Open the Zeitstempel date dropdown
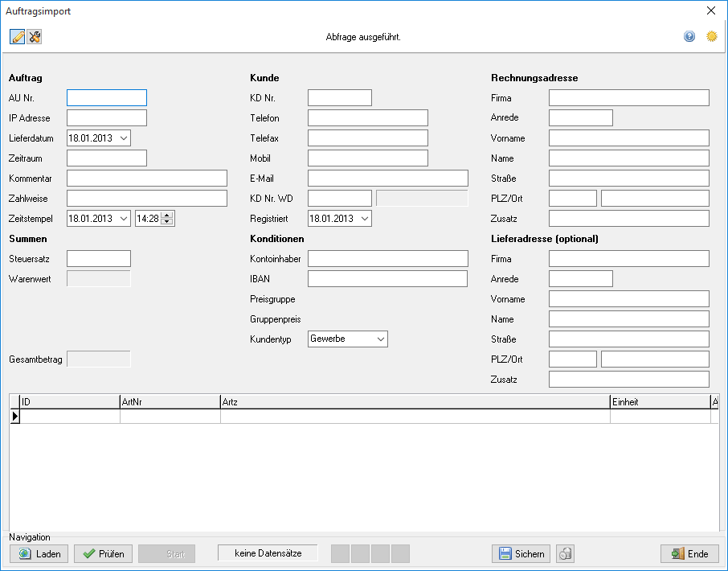 click(124, 219)
